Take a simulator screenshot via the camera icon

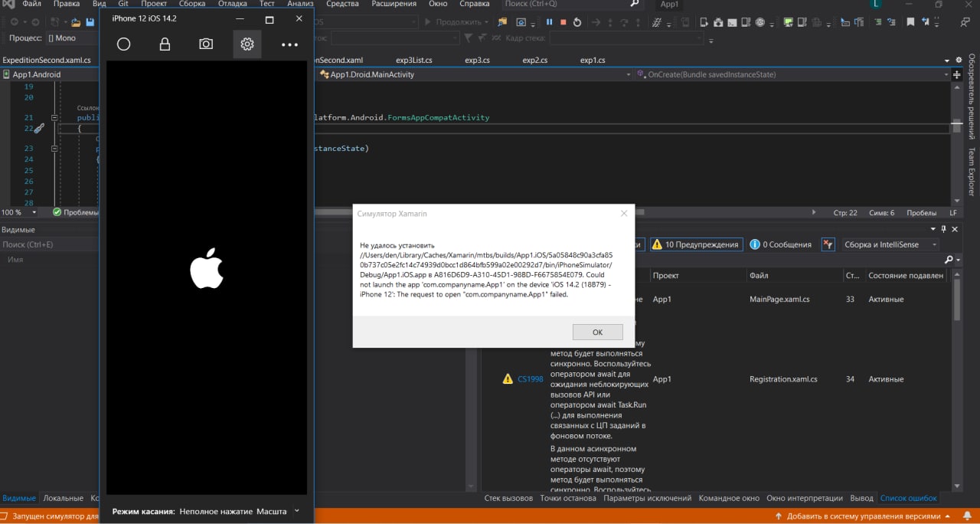(206, 44)
